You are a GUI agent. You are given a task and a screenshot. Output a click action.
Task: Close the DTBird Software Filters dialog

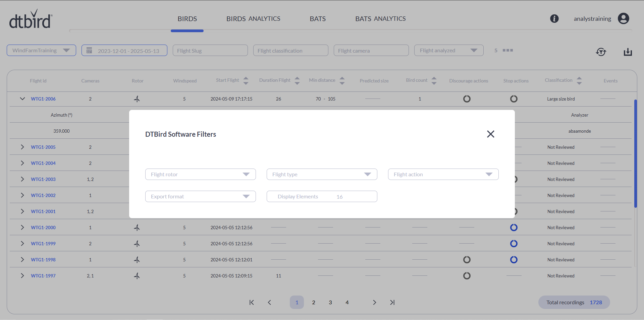[490, 134]
